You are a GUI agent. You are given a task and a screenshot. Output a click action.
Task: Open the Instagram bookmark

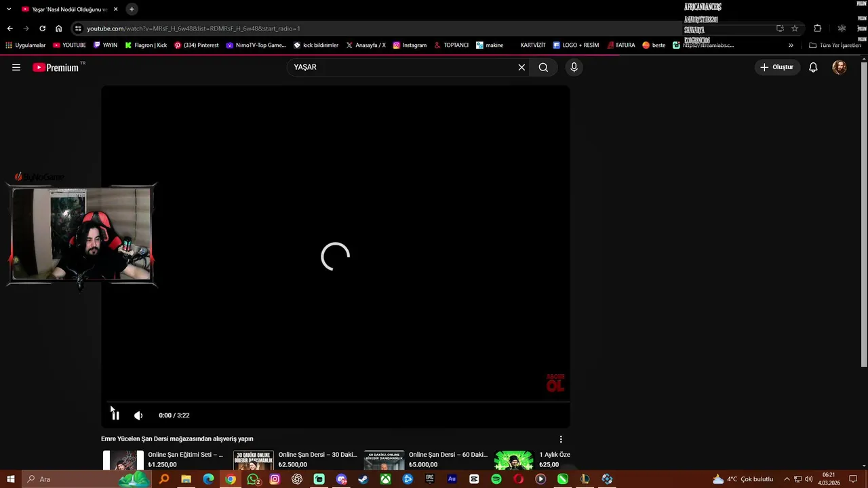tap(410, 45)
